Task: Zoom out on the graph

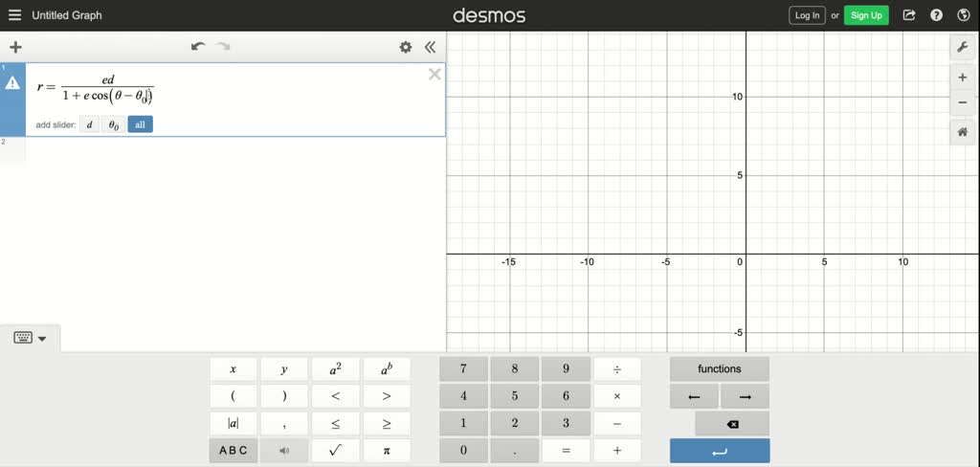Action: 963,102
